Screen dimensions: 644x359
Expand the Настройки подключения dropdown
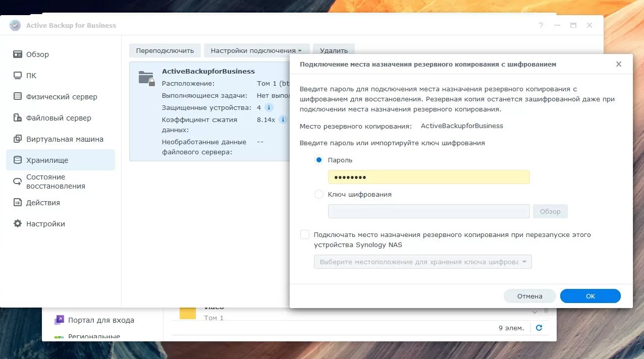(x=256, y=50)
